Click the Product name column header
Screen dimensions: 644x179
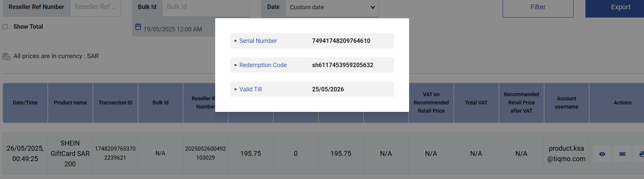(70, 103)
